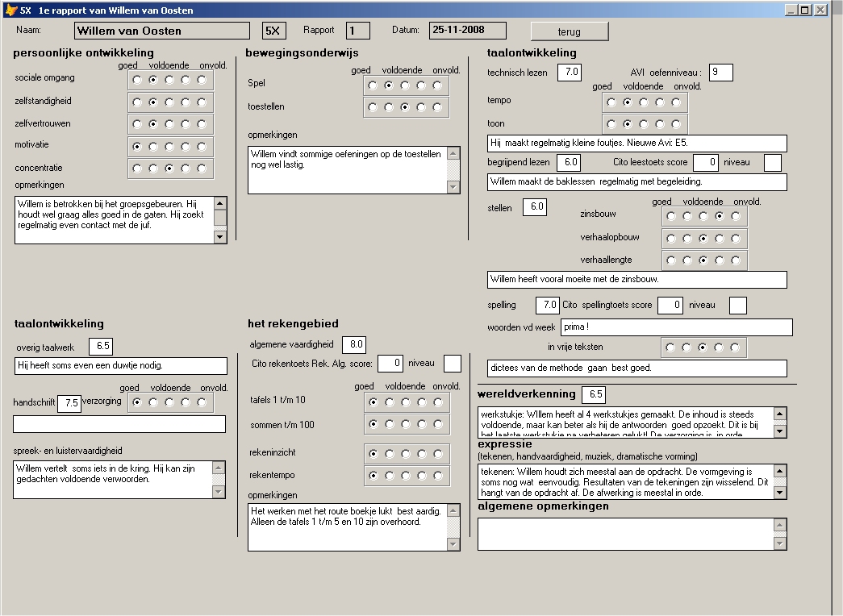The width and height of the screenshot is (843, 616).
Task: Select last 'onvold.' radio for Spel
Action: click(x=436, y=85)
